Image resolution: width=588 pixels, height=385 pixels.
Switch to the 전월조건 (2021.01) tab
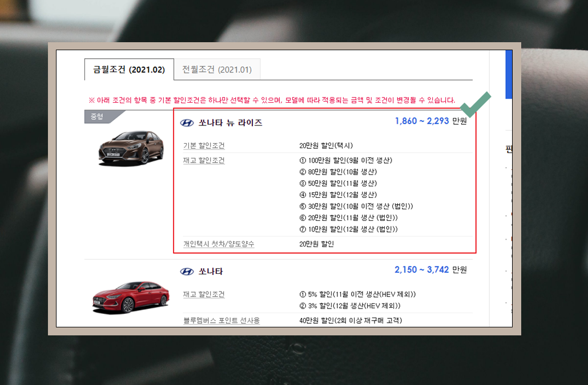coord(217,69)
